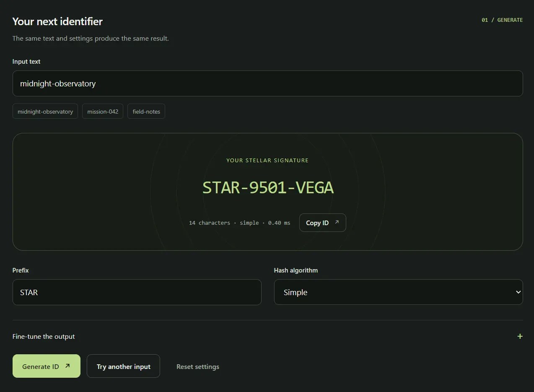The height and width of the screenshot is (392, 534).
Task: Click the STAR-9501-VEGA signature text
Action: tap(268, 188)
